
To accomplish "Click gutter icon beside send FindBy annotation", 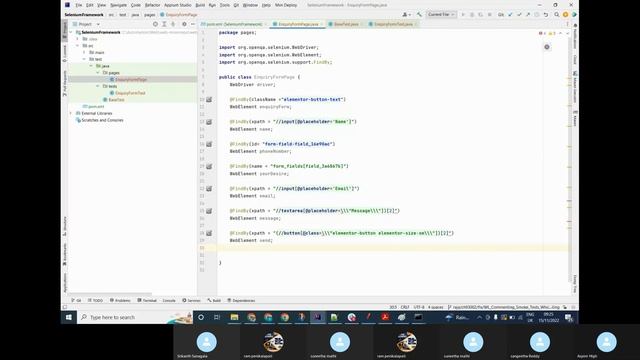I will pos(209,233).
